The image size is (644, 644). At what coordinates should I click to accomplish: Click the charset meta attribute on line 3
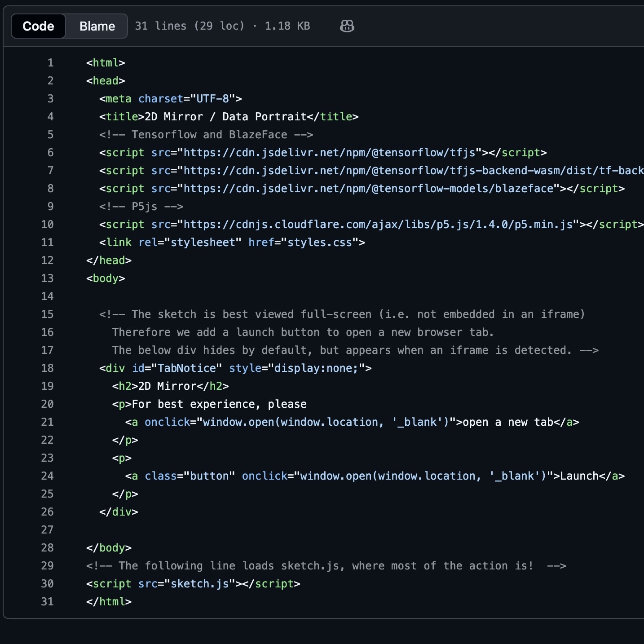[161, 99]
